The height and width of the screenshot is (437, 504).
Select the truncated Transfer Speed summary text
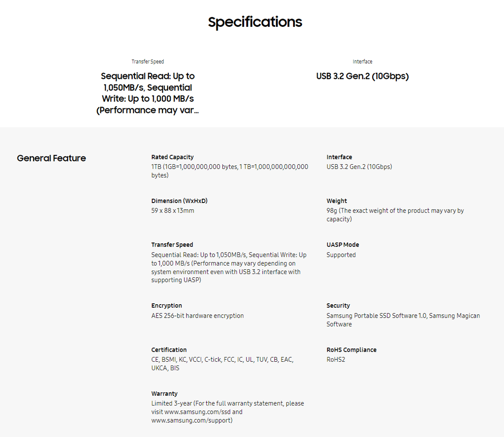coord(147,93)
